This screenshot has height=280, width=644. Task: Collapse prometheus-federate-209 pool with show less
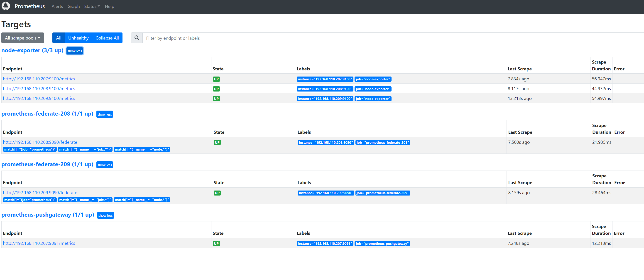tap(105, 165)
